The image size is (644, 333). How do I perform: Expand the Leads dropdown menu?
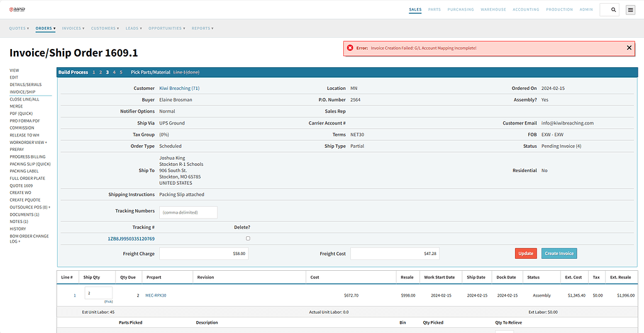[133, 28]
